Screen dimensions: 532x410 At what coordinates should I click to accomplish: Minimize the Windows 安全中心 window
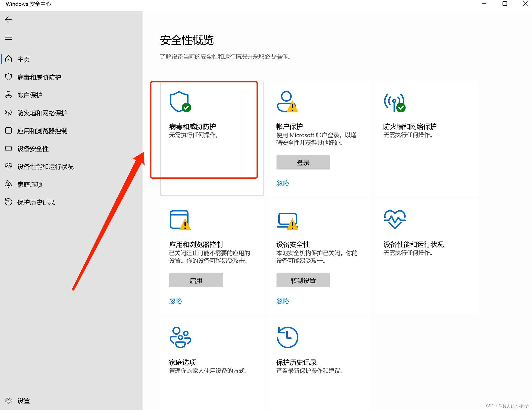tap(484, 4)
